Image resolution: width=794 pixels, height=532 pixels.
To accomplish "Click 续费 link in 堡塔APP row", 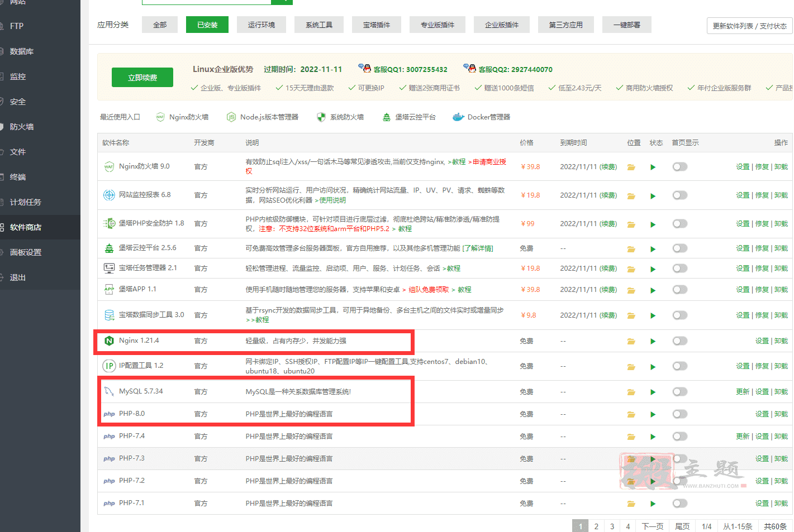I will coord(608,290).
